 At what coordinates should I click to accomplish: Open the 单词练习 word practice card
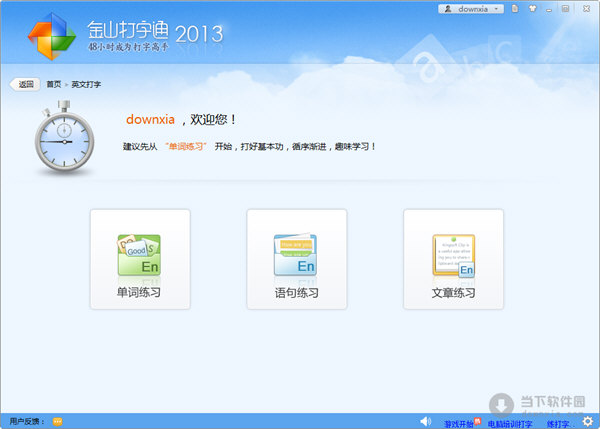point(140,259)
